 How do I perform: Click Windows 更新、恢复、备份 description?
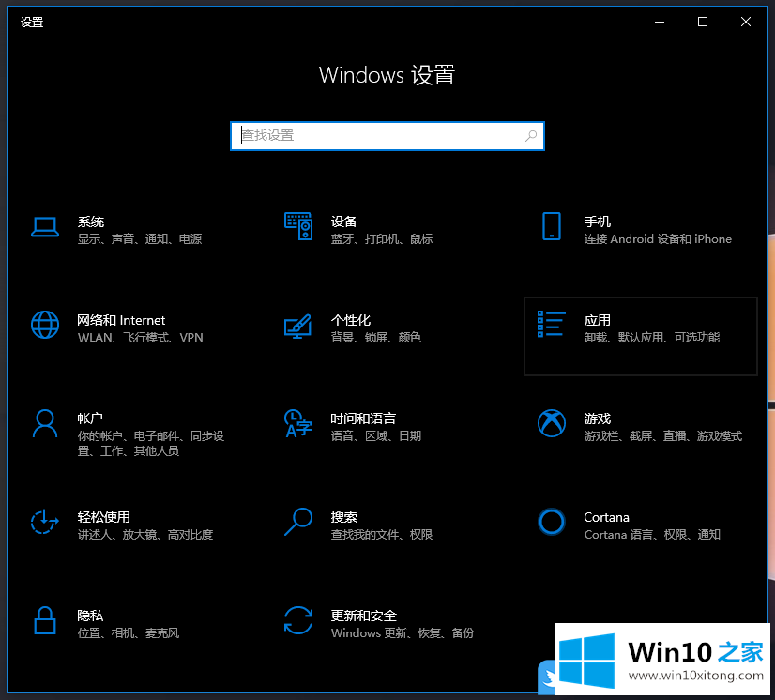click(x=403, y=632)
